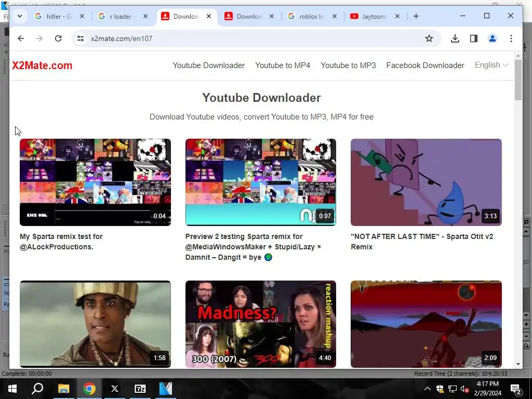This screenshot has width=532, height=399.
Task: Close the hitler Google tab
Action: pyautogui.click(x=82, y=16)
